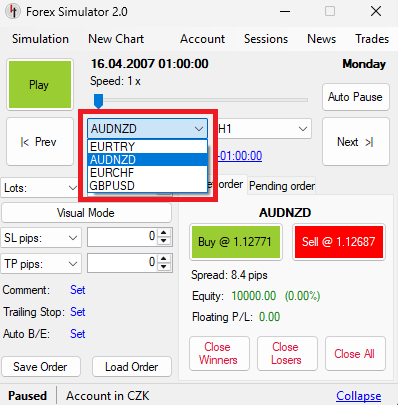
Task: Click the Spread: 8.4 pips text
Action: click(x=229, y=275)
